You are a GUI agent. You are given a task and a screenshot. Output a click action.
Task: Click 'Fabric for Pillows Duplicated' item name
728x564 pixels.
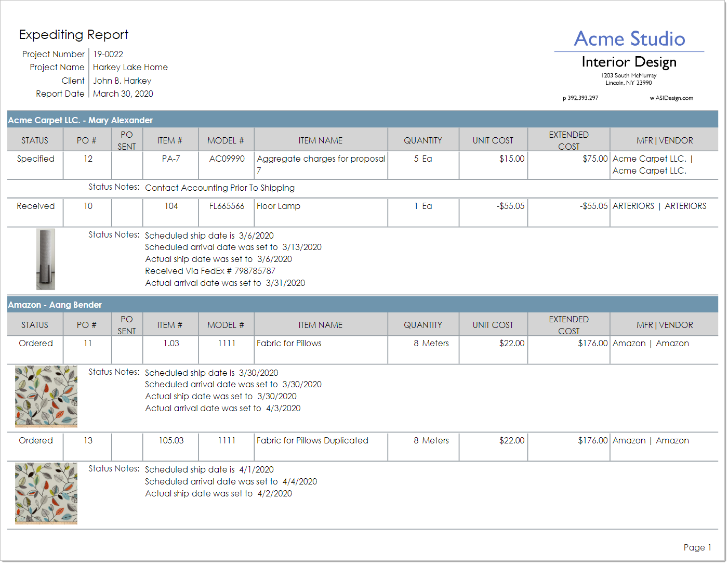312,441
